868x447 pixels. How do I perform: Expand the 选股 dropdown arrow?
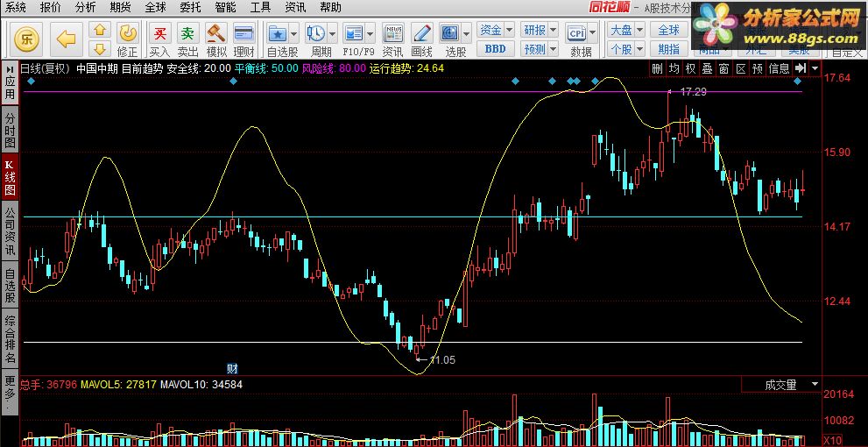coord(467,33)
